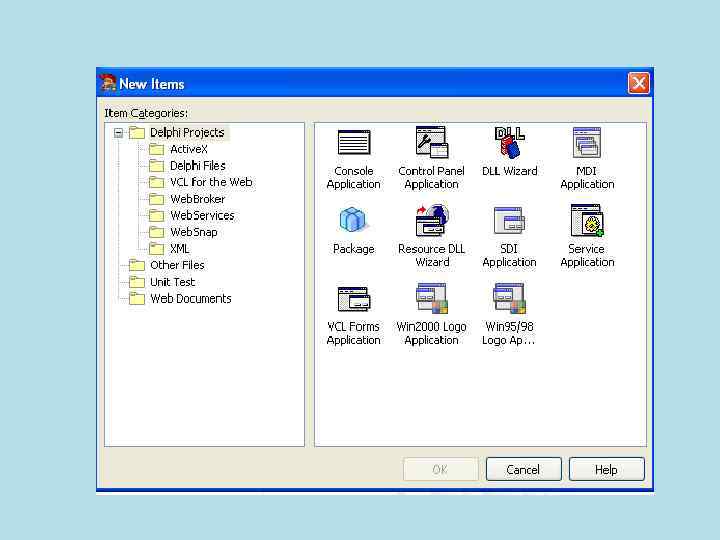Click the greyed-out OK button

(440, 469)
